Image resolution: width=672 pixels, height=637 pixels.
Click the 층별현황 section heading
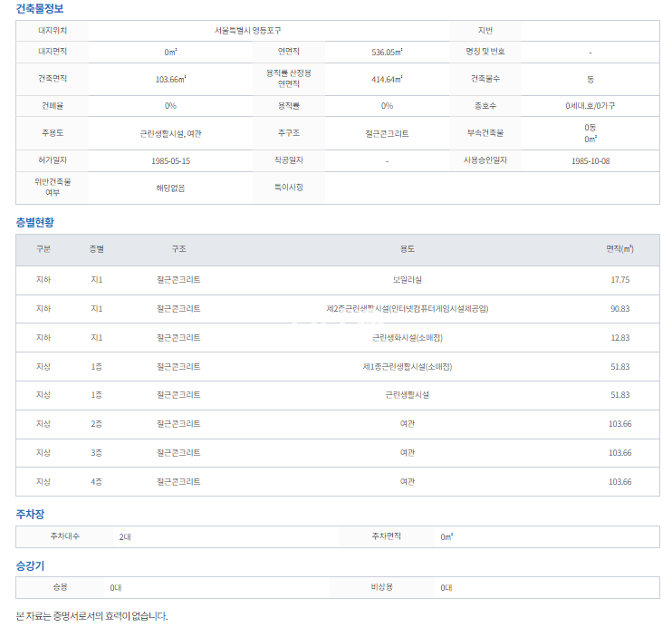point(34,222)
